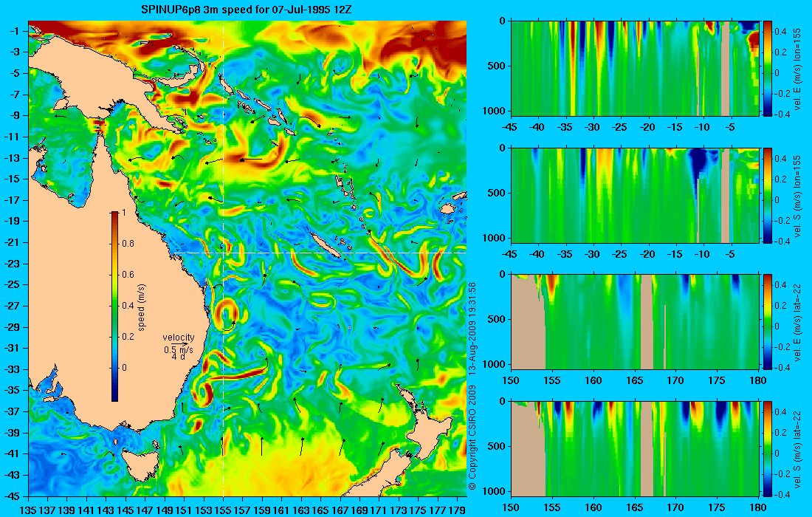Click the '-41' latitude tick on the main map
This screenshot has width=812, height=517.
coord(13,453)
